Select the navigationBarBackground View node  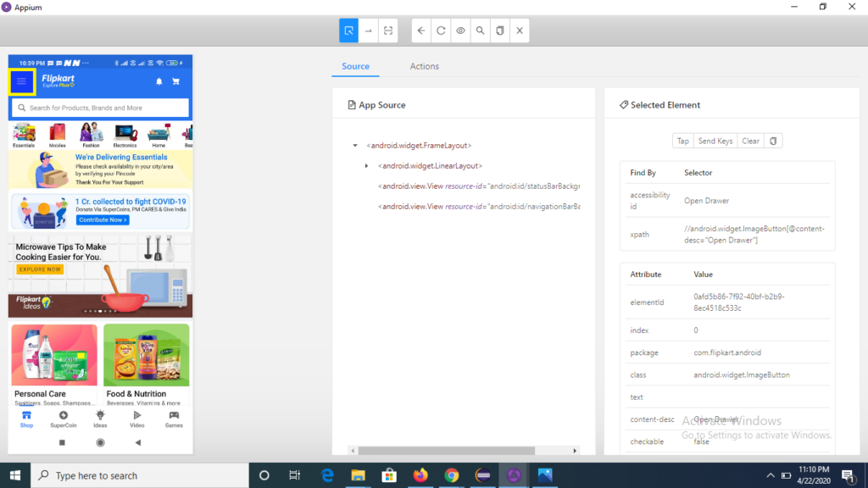click(479, 207)
